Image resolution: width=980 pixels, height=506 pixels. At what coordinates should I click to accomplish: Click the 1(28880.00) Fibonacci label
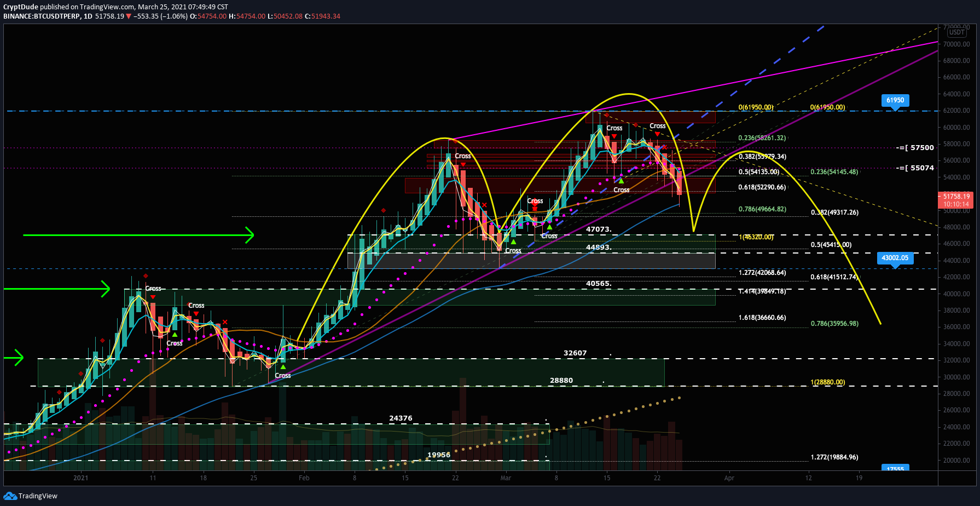828,382
